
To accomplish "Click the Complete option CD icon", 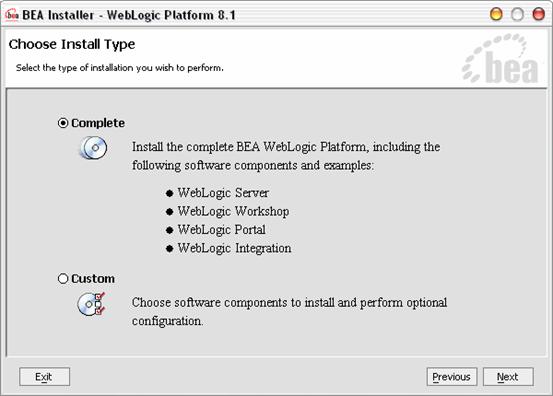I will (94, 148).
